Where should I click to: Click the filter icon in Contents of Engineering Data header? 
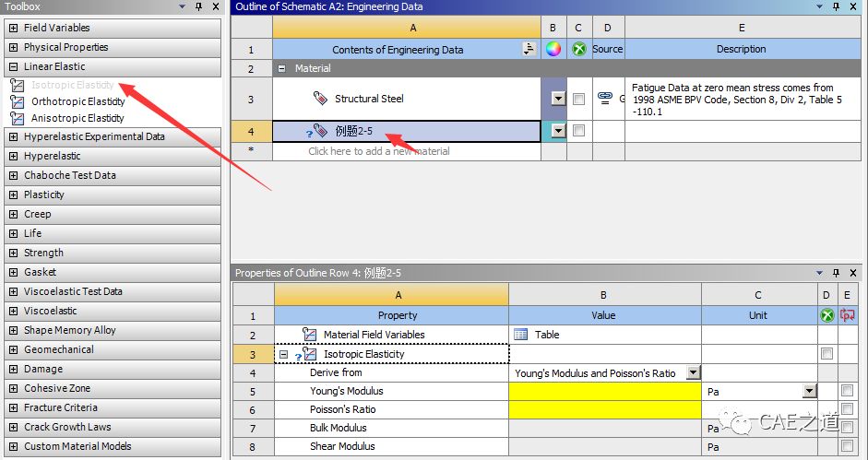point(529,49)
